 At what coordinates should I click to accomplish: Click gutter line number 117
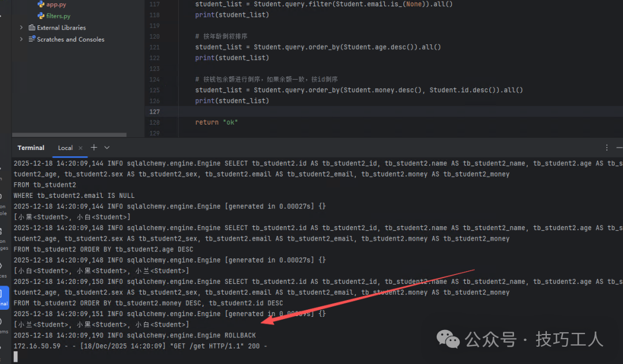click(x=155, y=4)
